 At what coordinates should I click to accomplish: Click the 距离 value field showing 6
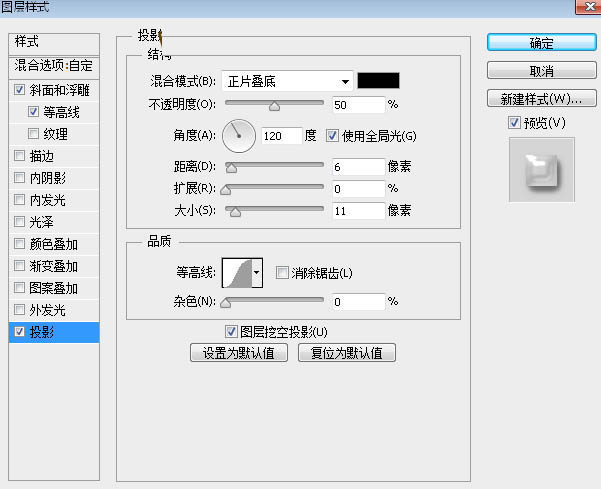coord(358,167)
